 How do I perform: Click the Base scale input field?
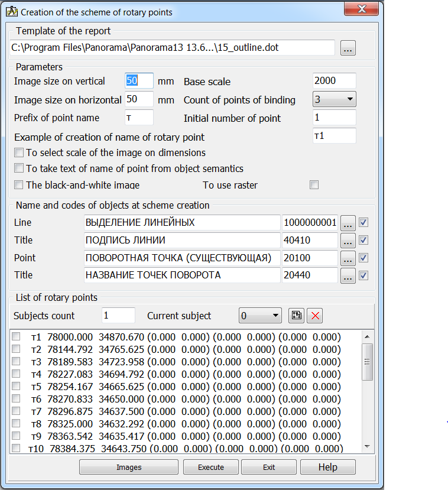[334, 81]
